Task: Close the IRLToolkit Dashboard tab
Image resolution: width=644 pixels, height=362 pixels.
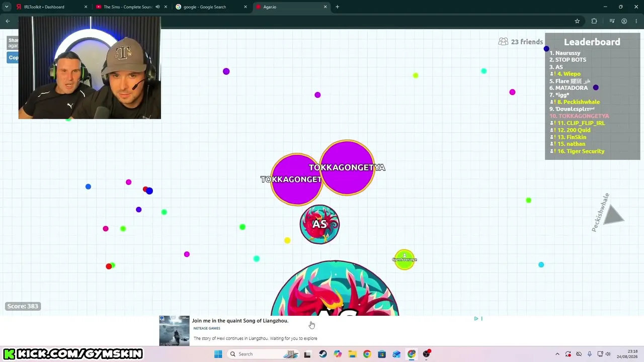Action: (86, 7)
